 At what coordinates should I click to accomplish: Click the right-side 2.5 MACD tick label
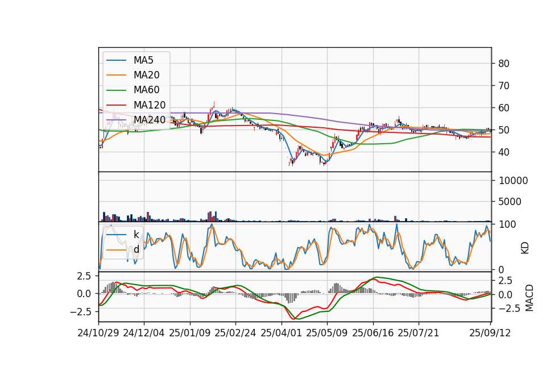tap(505, 281)
